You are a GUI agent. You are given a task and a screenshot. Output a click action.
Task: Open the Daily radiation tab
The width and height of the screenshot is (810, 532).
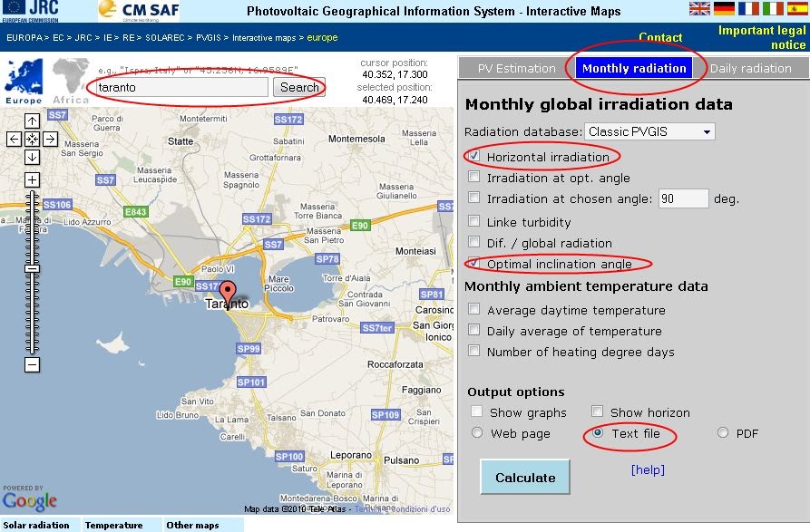(x=751, y=68)
